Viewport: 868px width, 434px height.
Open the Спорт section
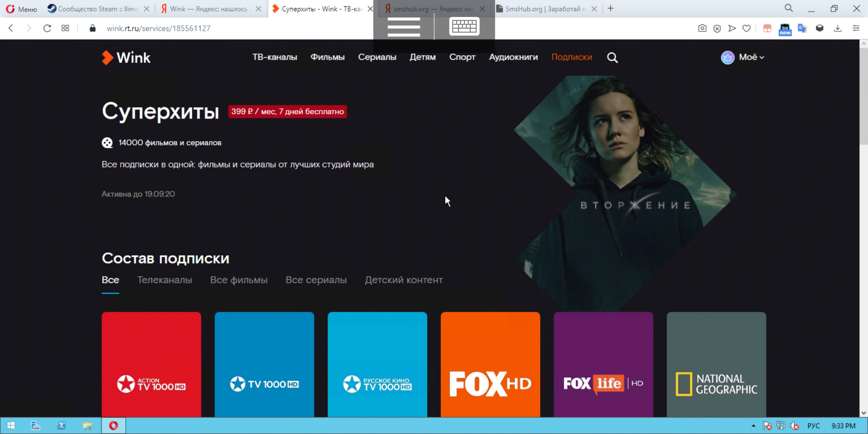coord(462,57)
